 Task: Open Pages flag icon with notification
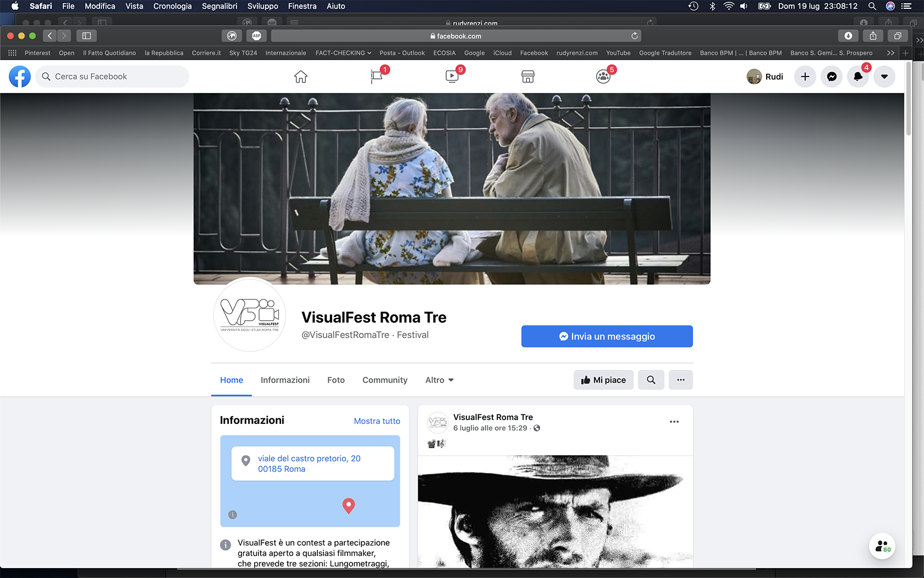click(377, 77)
